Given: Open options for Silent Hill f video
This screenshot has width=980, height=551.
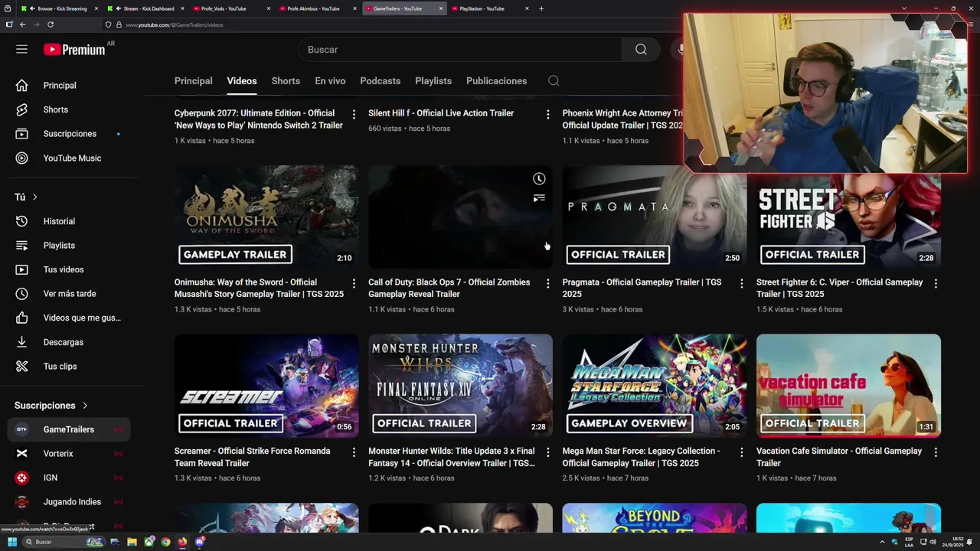Looking at the screenshot, I should [x=547, y=114].
